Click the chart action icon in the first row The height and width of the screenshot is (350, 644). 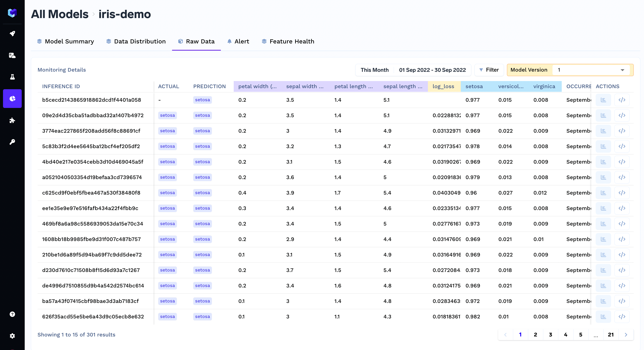click(x=603, y=100)
